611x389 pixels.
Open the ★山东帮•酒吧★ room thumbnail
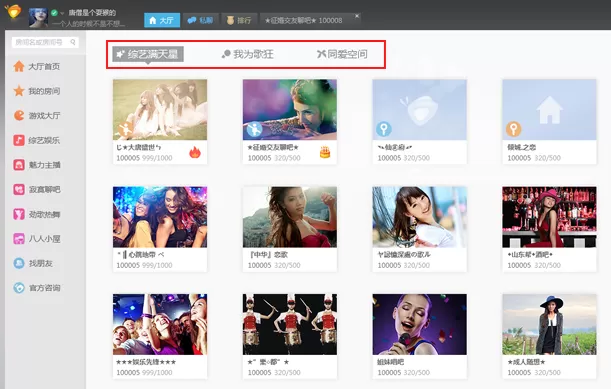point(549,217)
